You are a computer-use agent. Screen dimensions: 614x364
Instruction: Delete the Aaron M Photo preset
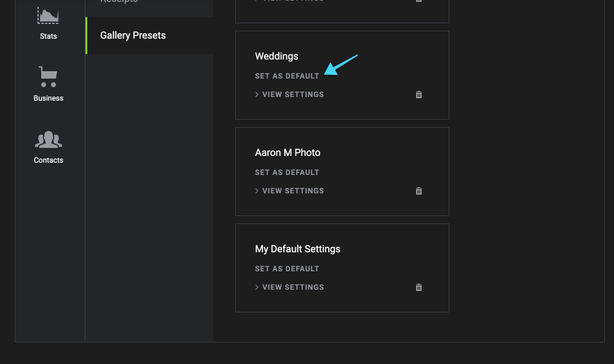(x=419, y=191)
